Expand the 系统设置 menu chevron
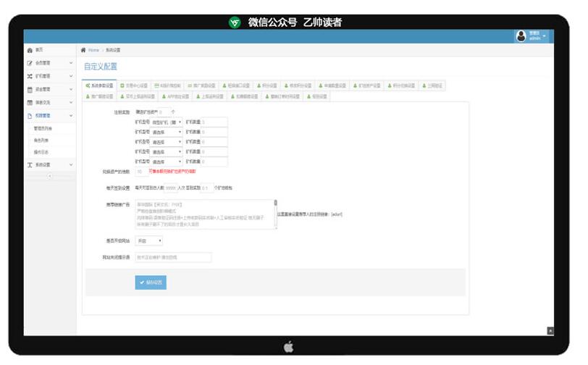 coord(71,165)
